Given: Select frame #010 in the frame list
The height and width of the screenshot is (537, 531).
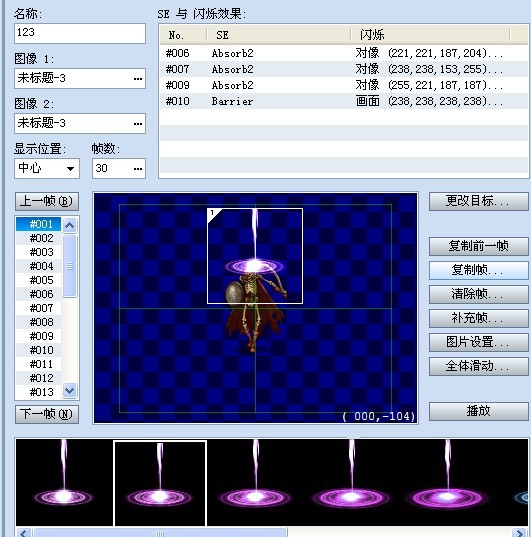Looking at the screenshot, I should 39,350.
